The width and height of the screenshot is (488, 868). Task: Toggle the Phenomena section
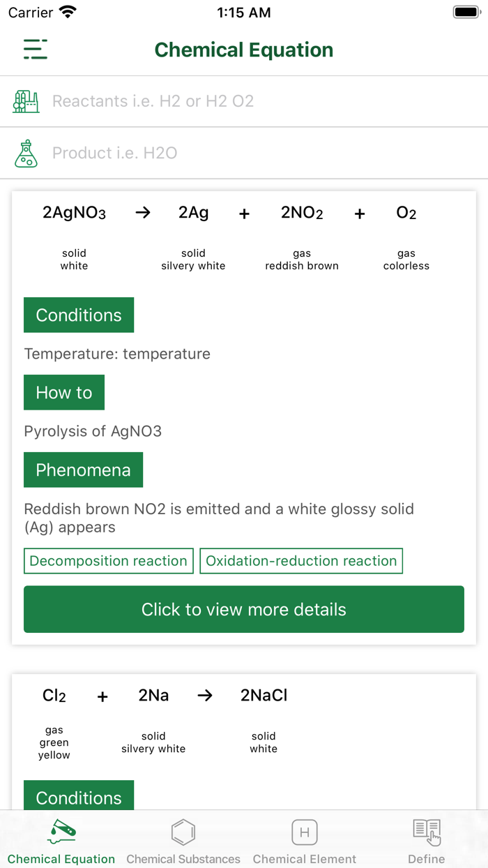pos(83,470)
